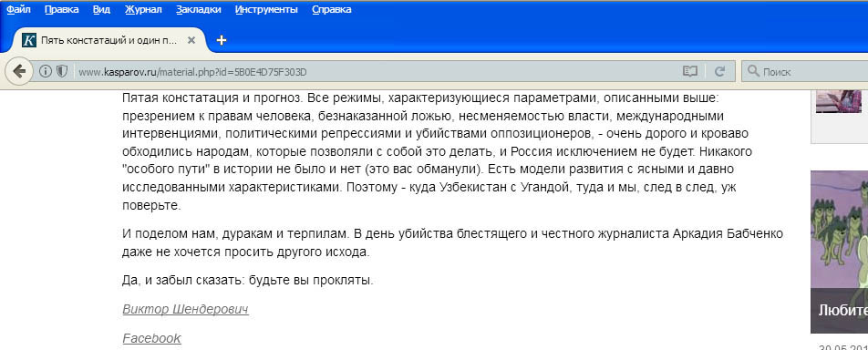The image size is (868, 350).
Task: Select the 'Пять констатаций и один п...' tab
Action: [x=108, y=40]
